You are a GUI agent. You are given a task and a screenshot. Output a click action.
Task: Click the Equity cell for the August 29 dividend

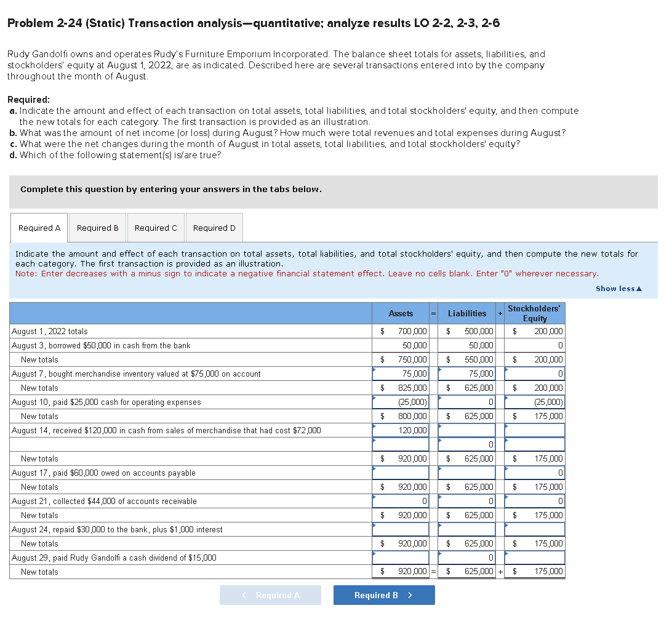[x=534, y=558]
